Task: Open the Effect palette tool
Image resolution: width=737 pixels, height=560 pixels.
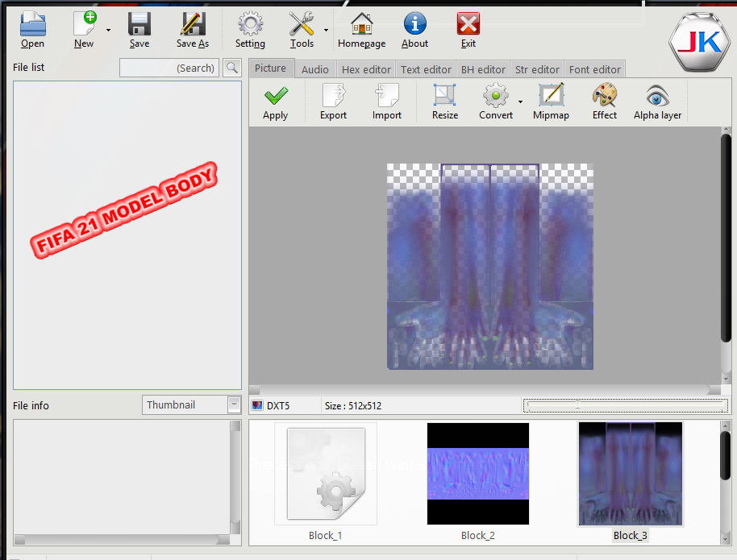Action: 605,95
